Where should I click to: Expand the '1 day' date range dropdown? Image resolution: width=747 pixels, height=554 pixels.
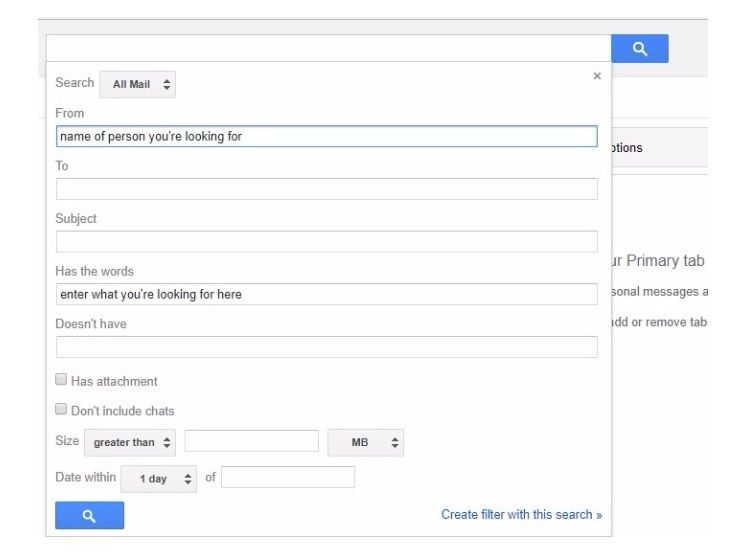click(x=159, y=478)
